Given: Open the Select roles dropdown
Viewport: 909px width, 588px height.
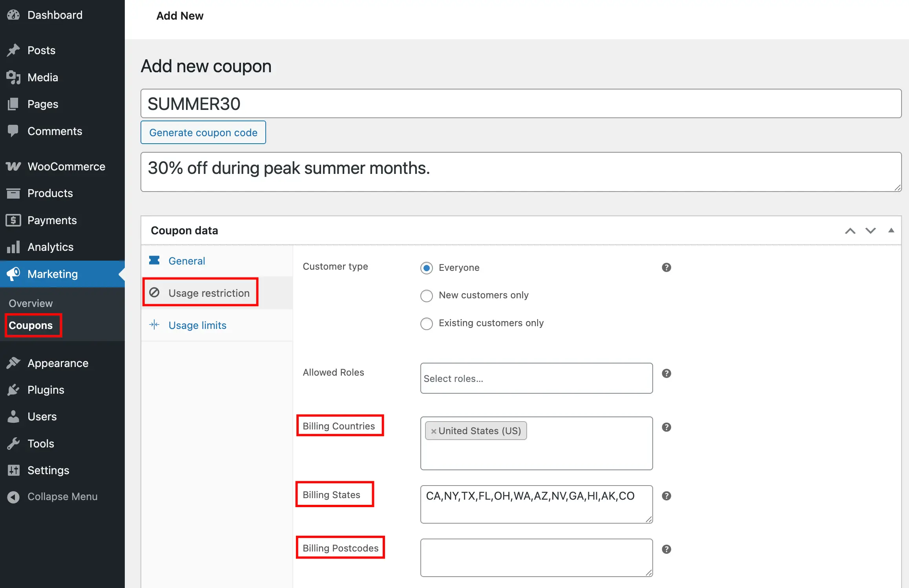Looking at the screenshot, I should point(536,378).
